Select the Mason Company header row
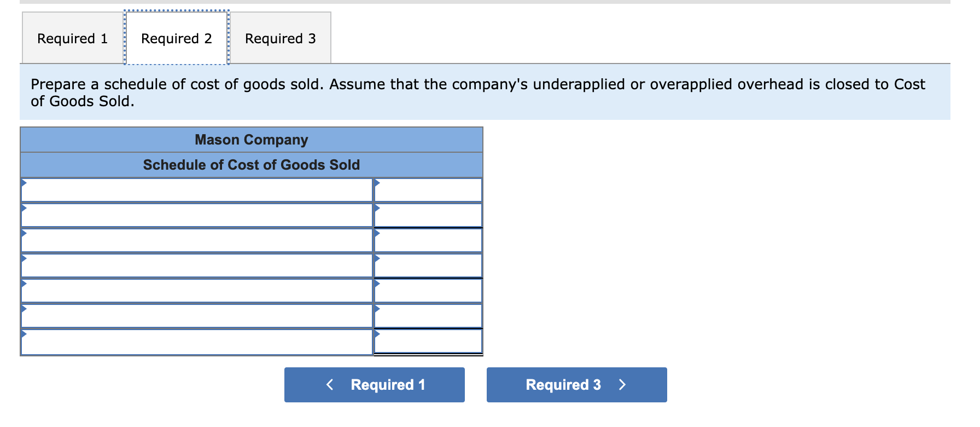This screenshot has width=980, height=427. (x=251, y=140)
